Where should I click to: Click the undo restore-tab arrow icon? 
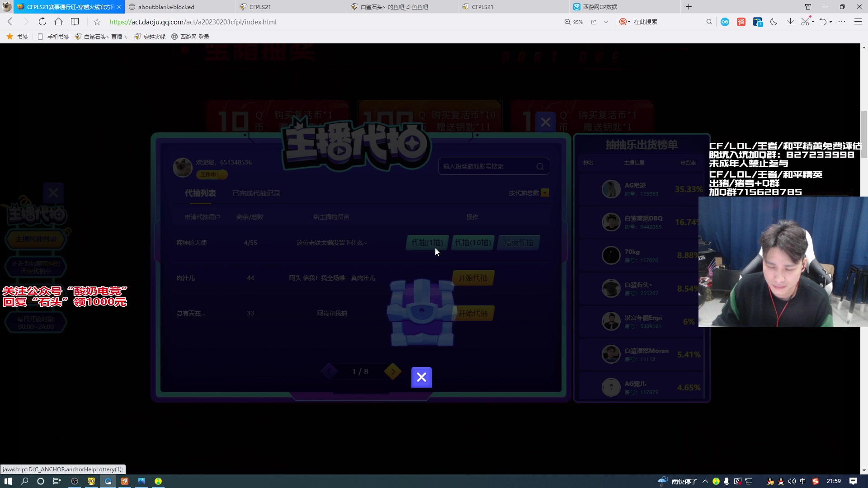point(823,22)
